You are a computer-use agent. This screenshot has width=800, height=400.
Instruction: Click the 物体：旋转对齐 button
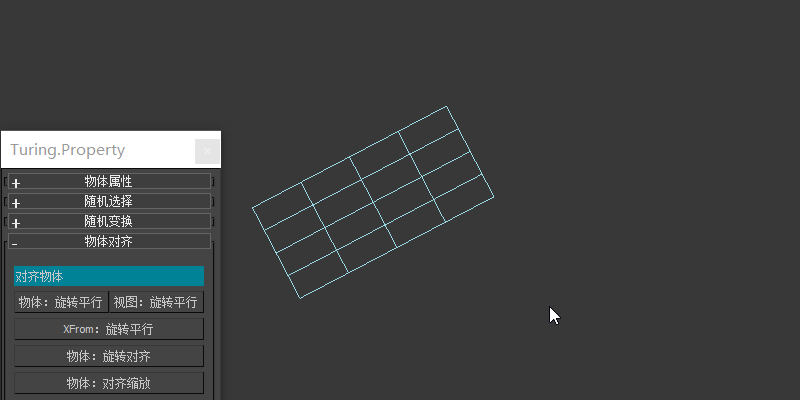click(109, 356)
